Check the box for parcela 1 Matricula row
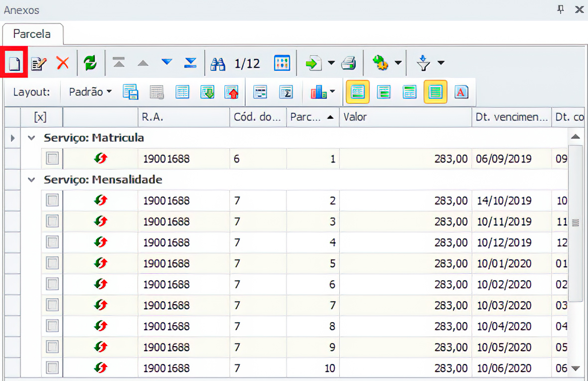 point(52,159)
